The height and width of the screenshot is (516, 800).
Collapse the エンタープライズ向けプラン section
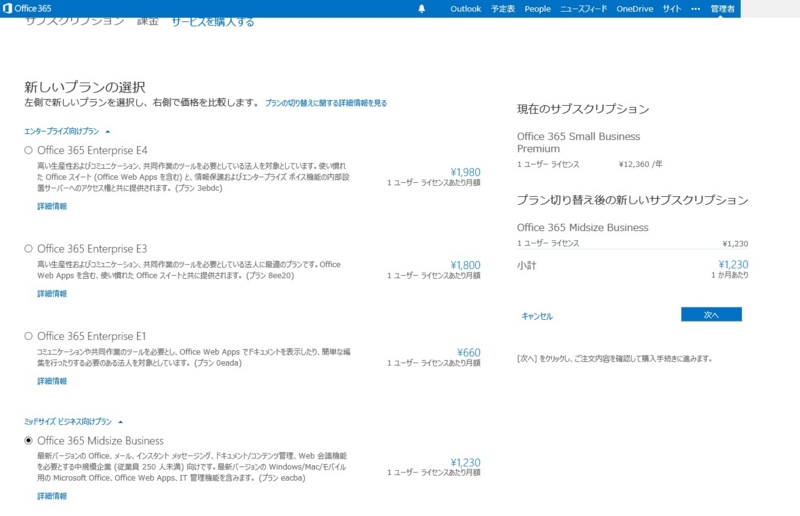(x=67, y=131)
